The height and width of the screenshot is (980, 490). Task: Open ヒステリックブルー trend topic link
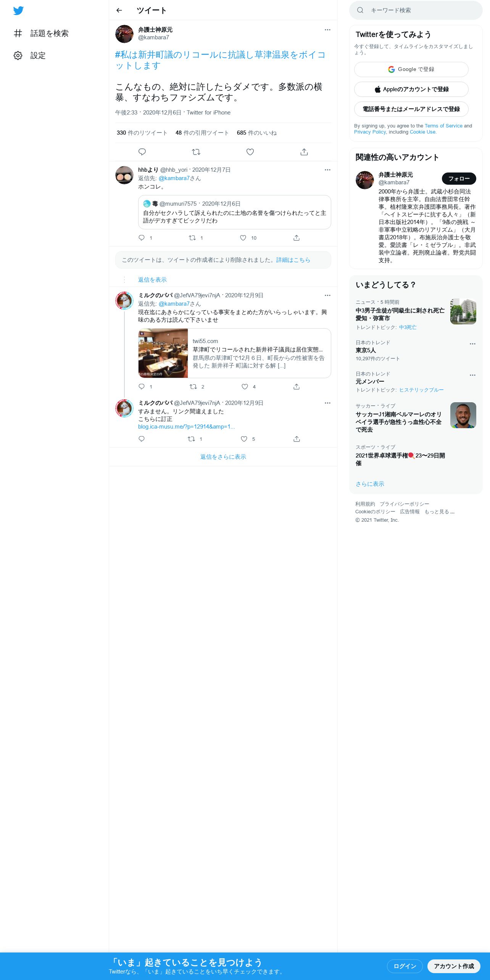(x=421, y=390)
